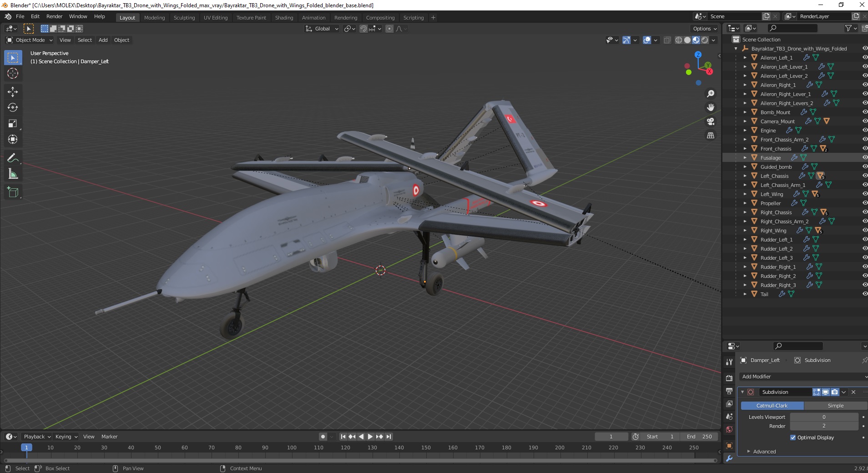
Task: Jump to the animation end frame
Action: 389,437
